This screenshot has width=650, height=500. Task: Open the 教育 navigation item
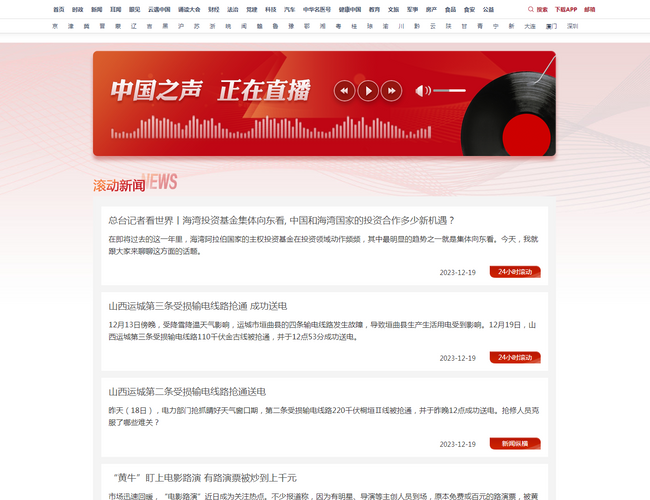374,9
